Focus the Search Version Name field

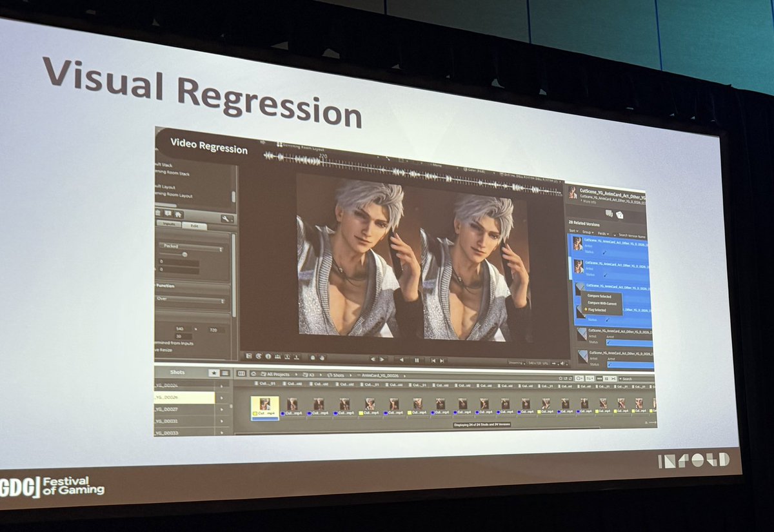click(x=631, y=236)
